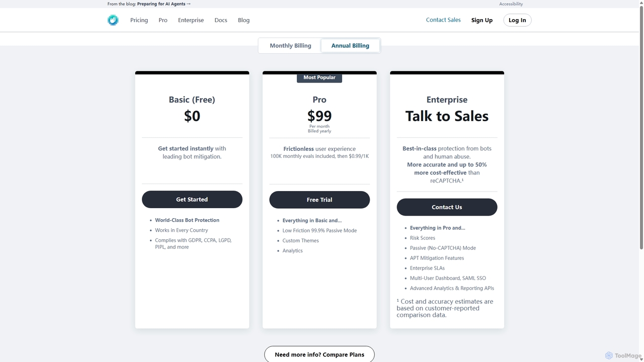Click 100K monthly evals included text
This screenshot has width=644, height=362.
pos(319,156)
